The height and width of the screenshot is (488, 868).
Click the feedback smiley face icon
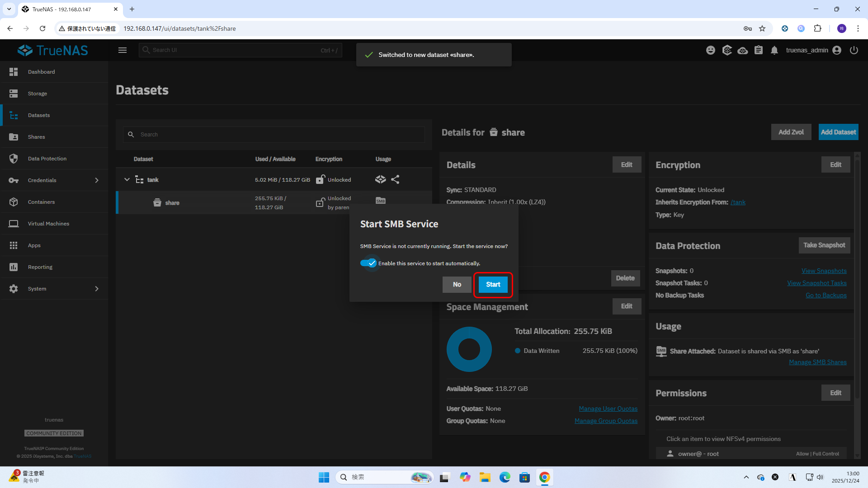pos(711,50)
